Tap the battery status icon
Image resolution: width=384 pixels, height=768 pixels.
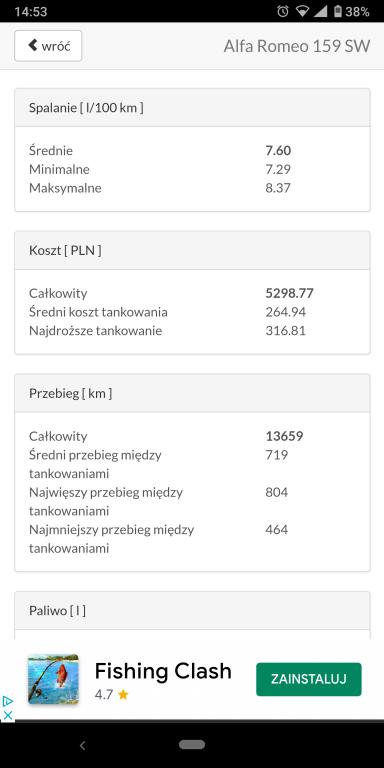(x=337, y=11)
